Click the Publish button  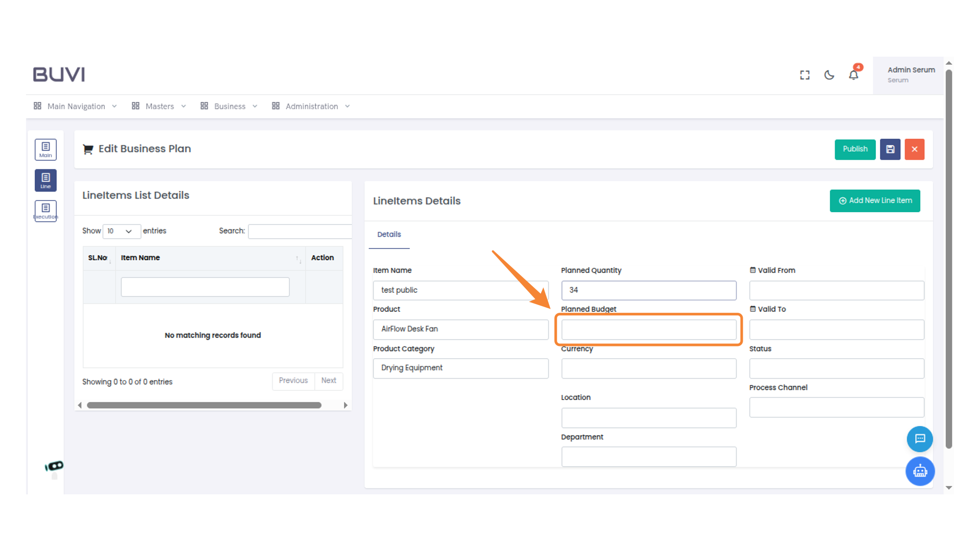(855, 149)
